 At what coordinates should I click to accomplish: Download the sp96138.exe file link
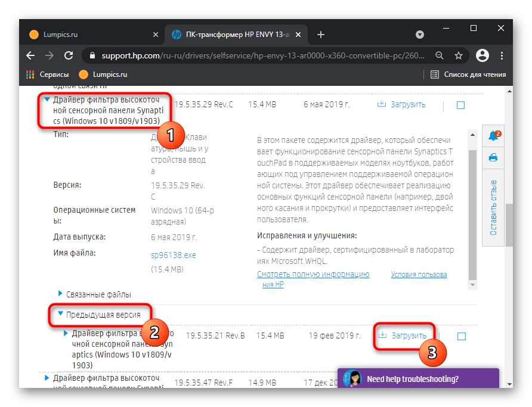(x=174, y=255)
